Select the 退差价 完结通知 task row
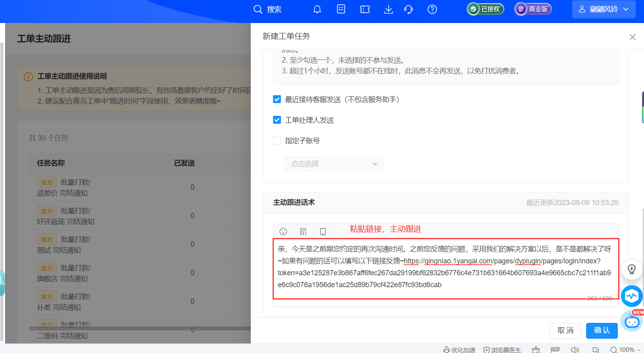Viewport: 644px width, 353px height. click(140, 187)
